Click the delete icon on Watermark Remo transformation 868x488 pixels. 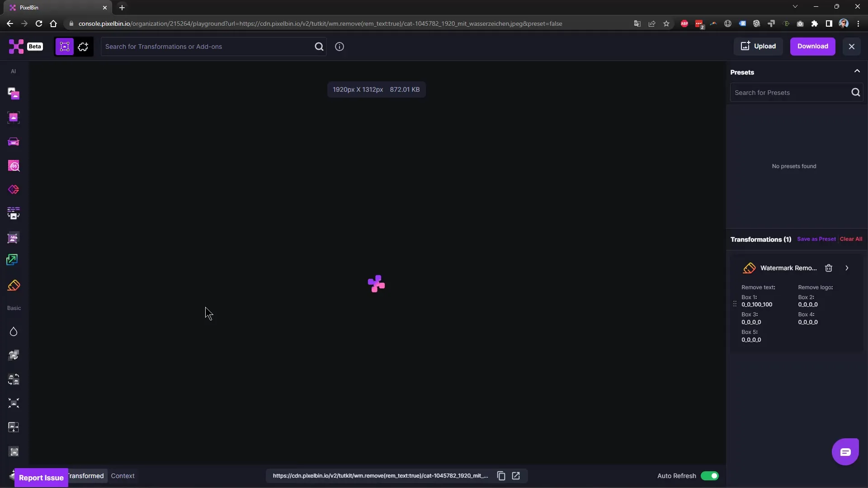[829, 268]
